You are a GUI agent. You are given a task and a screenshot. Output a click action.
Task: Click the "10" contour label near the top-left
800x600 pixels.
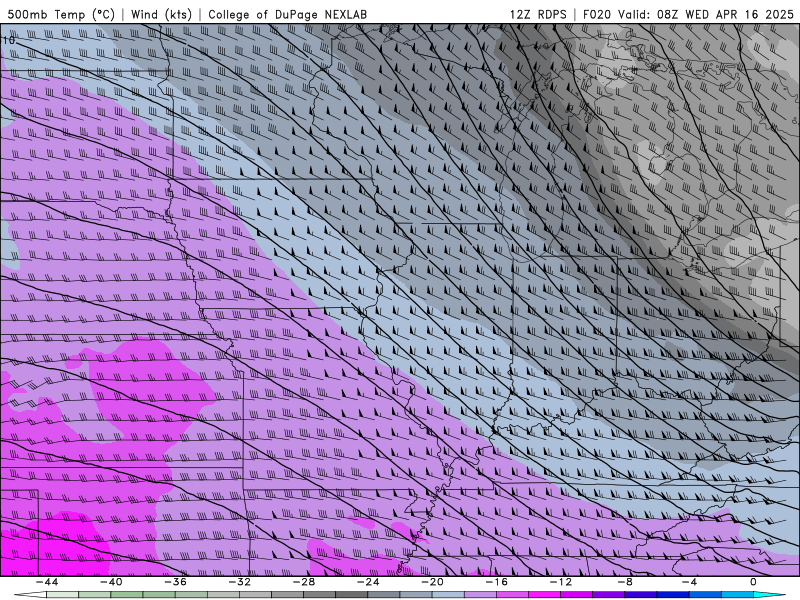9,39
